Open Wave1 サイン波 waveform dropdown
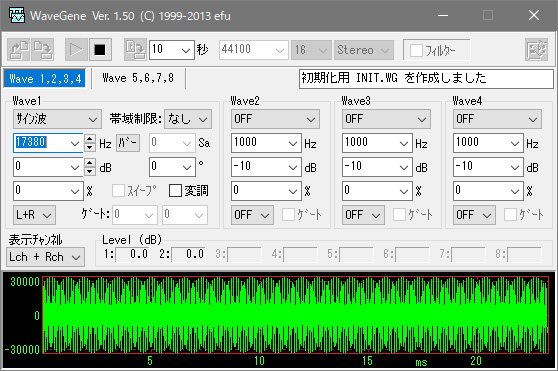This screenshot has height=371, width=558. point(57,119)
